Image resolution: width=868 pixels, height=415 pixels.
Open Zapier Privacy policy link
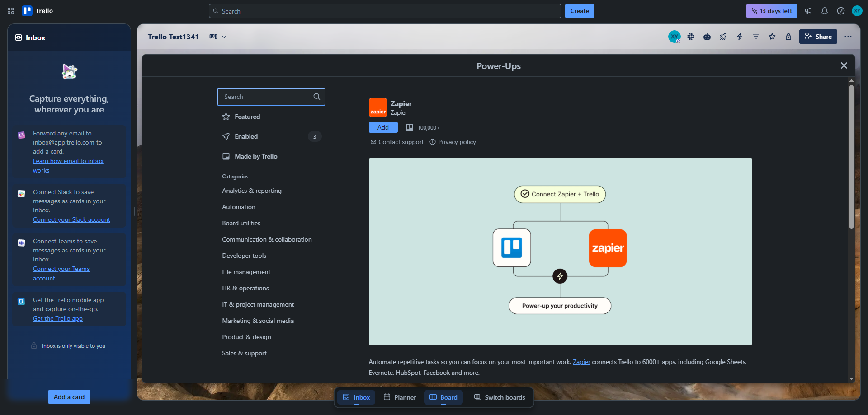click(x=457, y=142)
